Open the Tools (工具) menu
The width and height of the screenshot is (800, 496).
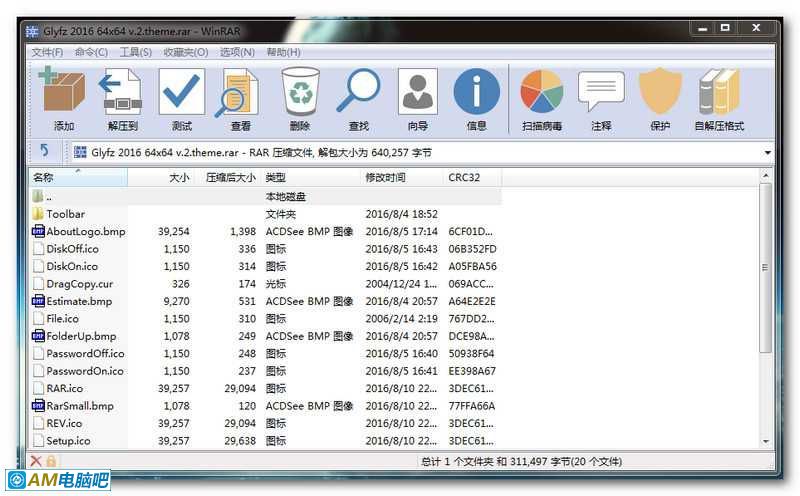tap(135, 52)
